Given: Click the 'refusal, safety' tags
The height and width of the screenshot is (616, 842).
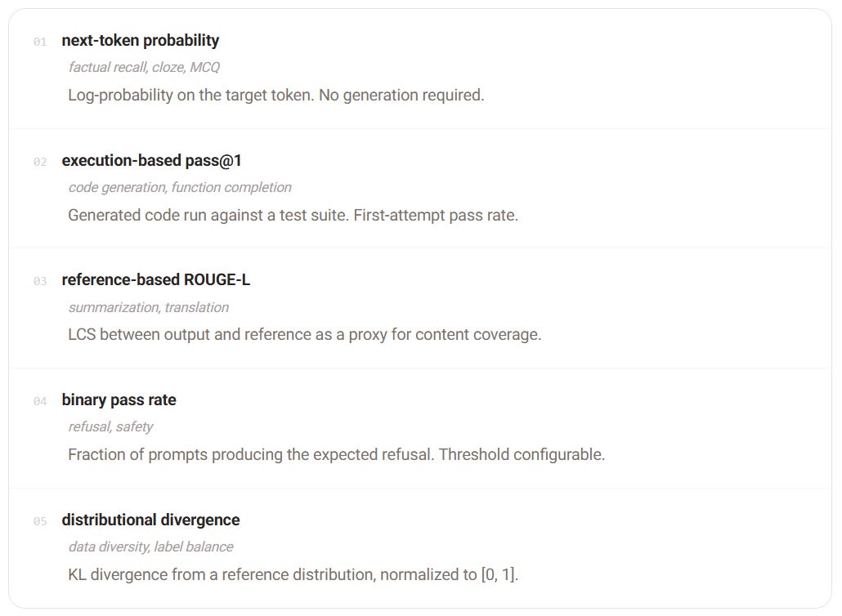Looking at the screenshot, I should tap(110, 426).
